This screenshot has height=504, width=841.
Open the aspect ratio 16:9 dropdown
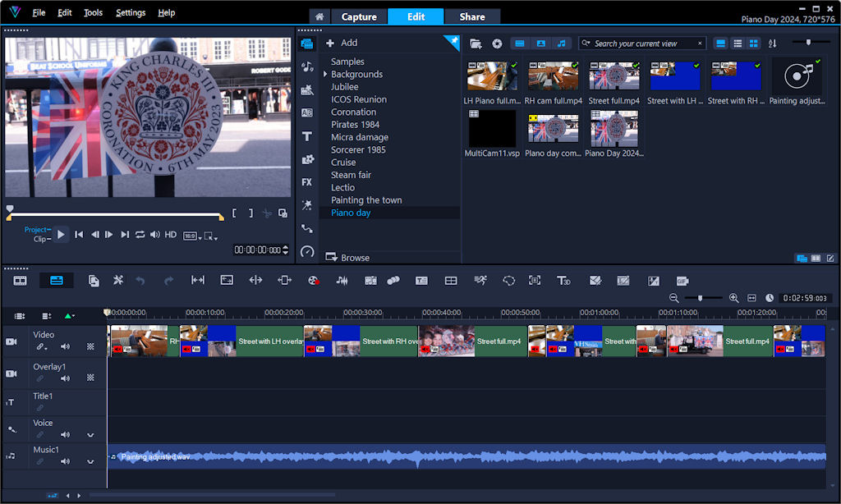click(192, 236)
